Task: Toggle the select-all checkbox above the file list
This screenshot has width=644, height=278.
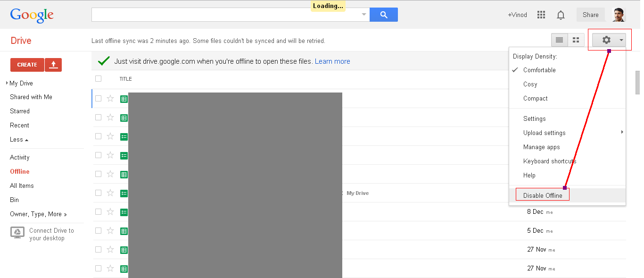Action: pos(98,78)
